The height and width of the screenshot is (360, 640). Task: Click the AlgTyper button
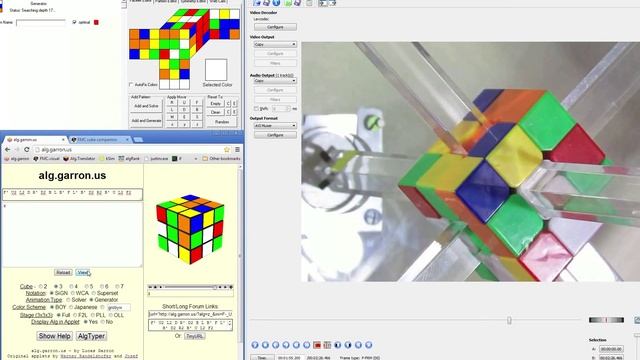[x=91, y=336]
